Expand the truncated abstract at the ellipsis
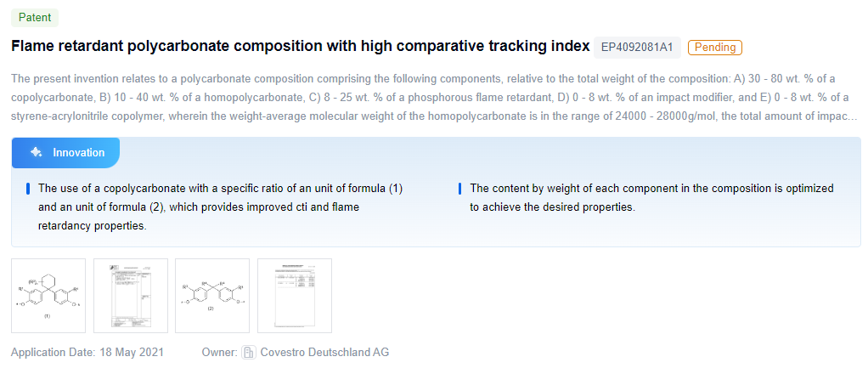868x385 pixels. [x=852, y=116]
